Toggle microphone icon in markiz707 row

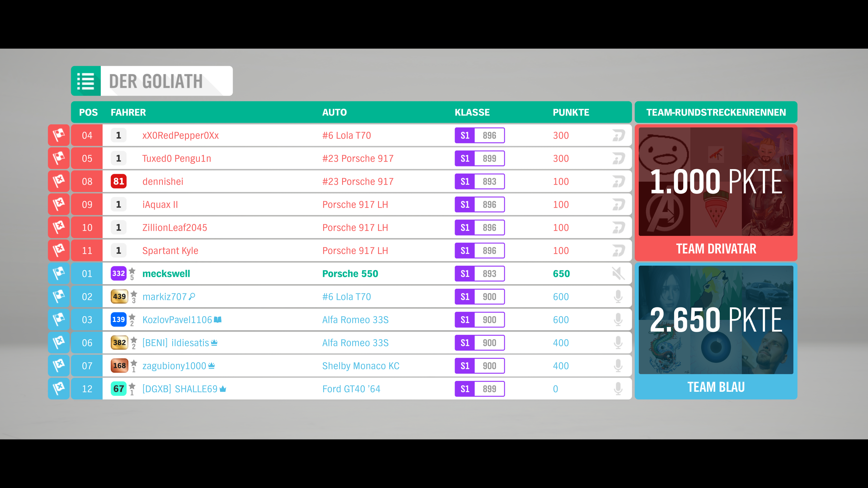click(618, 297)
